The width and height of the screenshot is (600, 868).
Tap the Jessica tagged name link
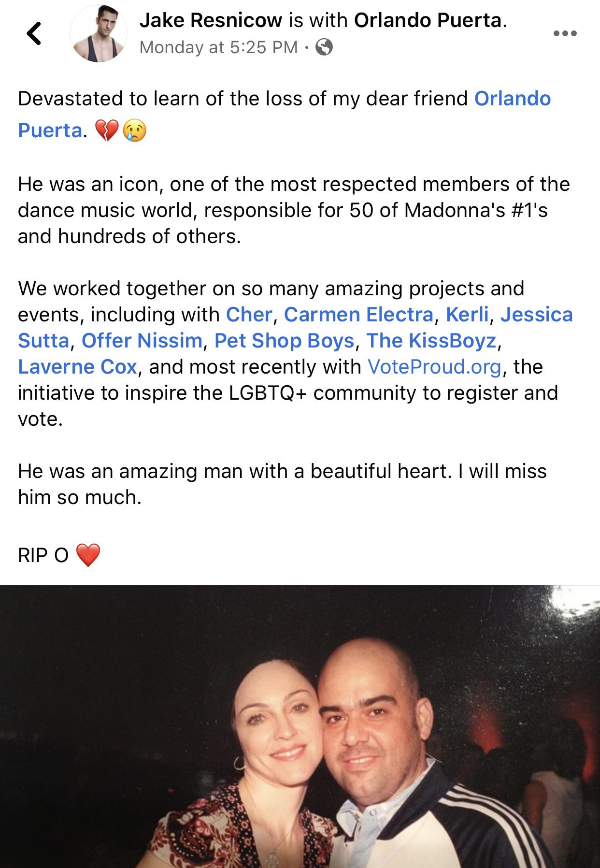pyautogui.click(x=536, y=315)
